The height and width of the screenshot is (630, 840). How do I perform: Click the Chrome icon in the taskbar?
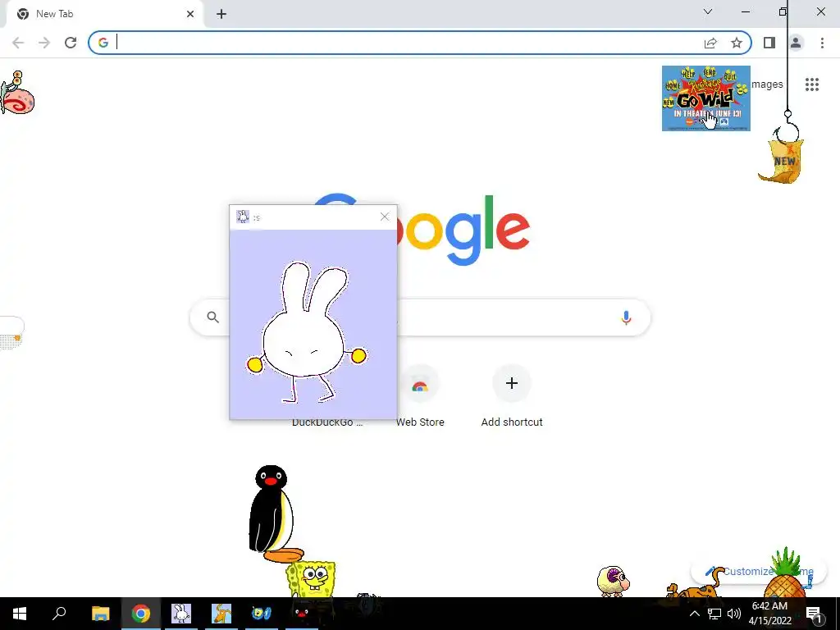tap(141, 614)
